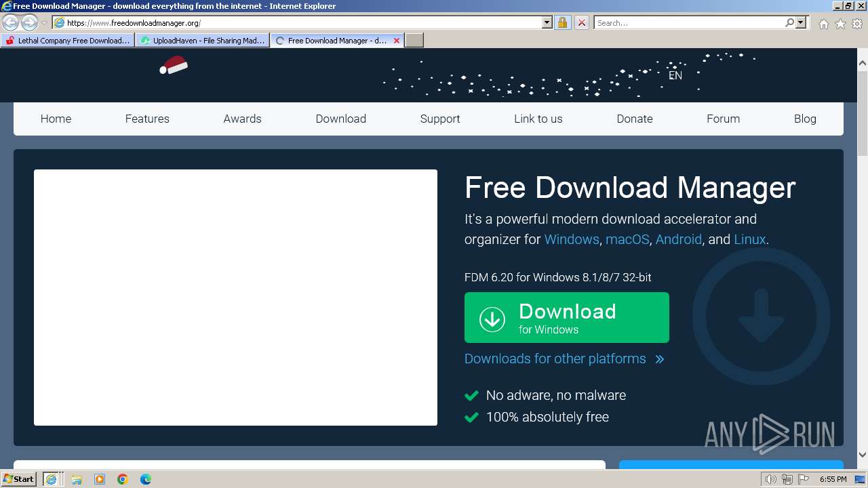The height and width of the screenshot is (488, 868).
Task: Follow the macOS platform link
Action: point(627,239)
